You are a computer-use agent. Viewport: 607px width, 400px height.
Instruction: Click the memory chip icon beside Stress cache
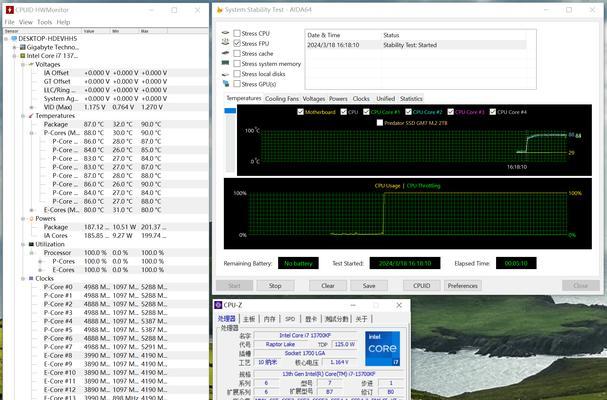click(x=226, y=53)
